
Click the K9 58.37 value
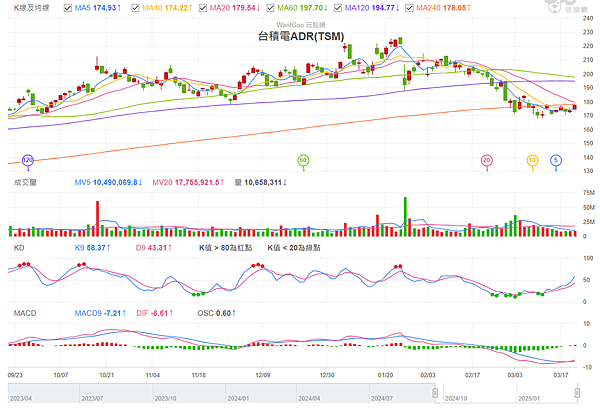coord(92,248)
